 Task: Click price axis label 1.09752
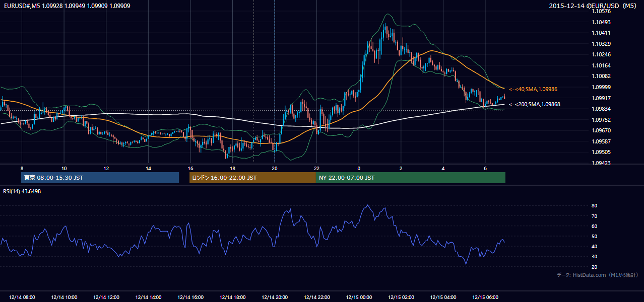point(601,120)
